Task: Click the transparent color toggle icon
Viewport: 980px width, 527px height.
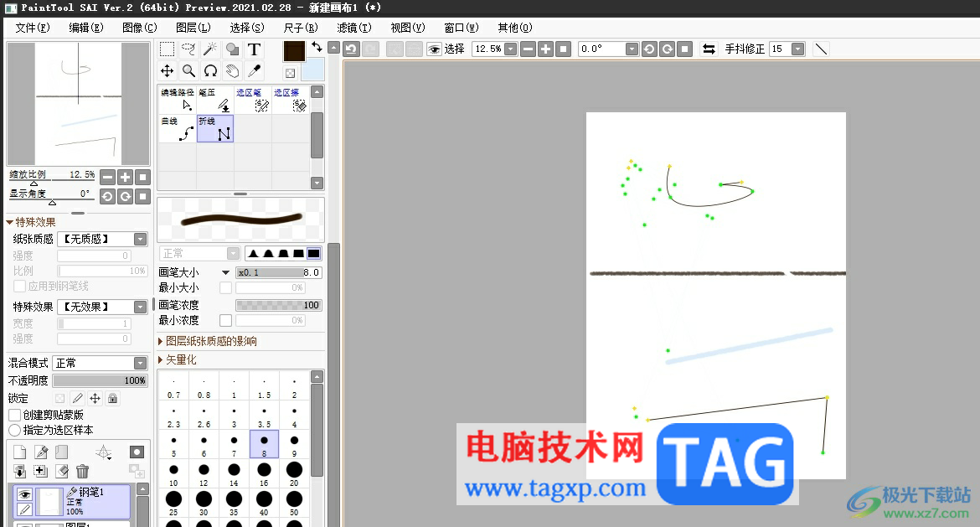Action: [x=290, y=73]
